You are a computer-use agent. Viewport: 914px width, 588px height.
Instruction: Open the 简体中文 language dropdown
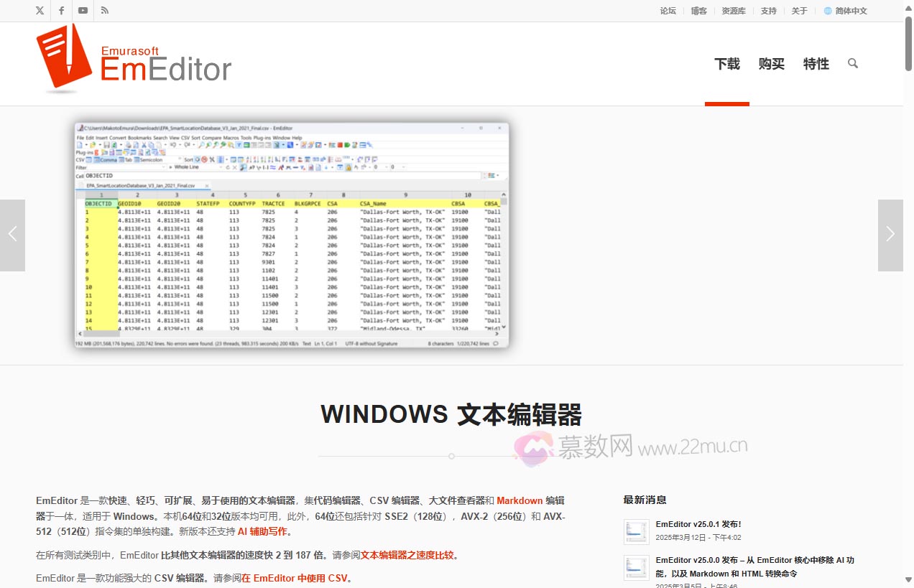pyautogui.click(x=845, y=11)
